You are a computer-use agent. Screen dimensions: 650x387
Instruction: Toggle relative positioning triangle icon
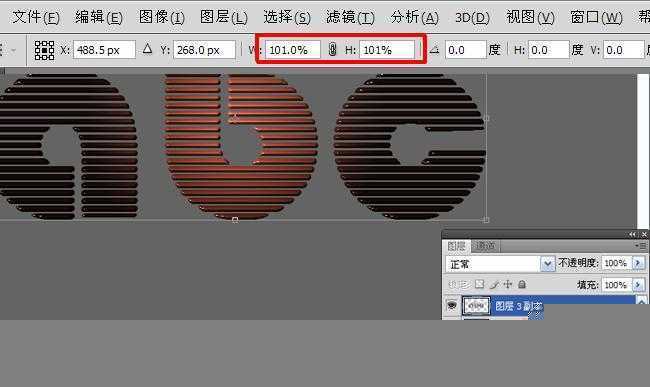click(x=147, y=49)
